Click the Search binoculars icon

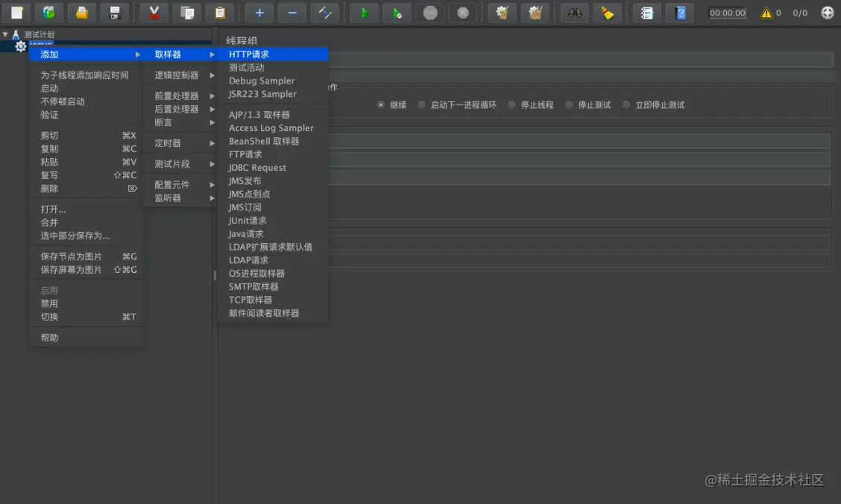(575, 13)
